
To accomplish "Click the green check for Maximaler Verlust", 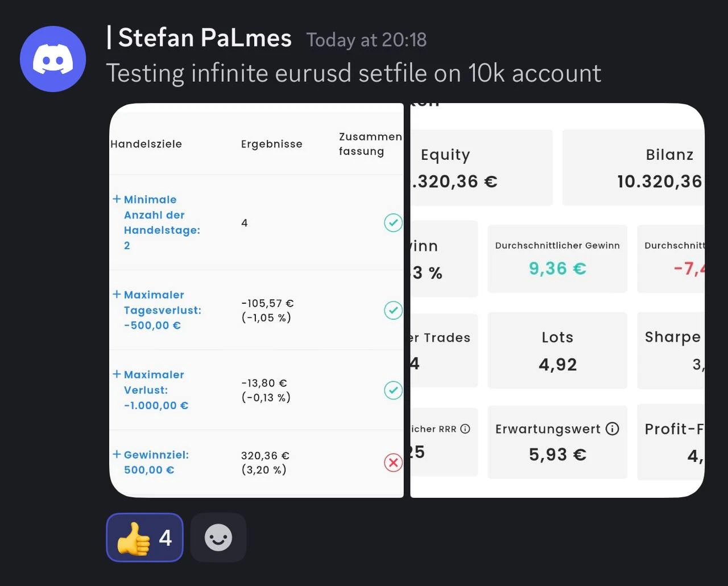I will click(x=393, y=390).
